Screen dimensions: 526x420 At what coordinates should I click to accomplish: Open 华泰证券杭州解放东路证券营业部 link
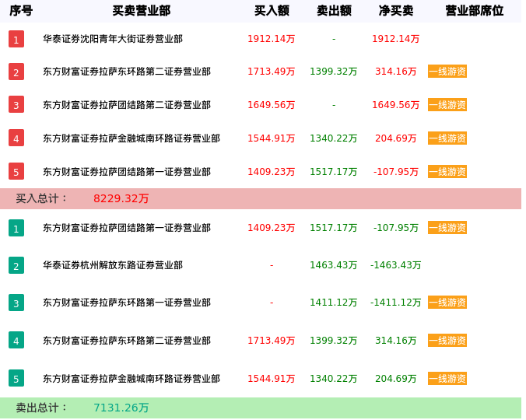[113, 265]
